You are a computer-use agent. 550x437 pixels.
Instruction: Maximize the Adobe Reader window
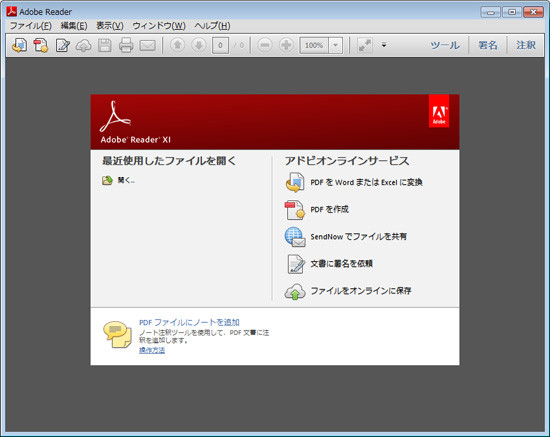tap(512, 12)
